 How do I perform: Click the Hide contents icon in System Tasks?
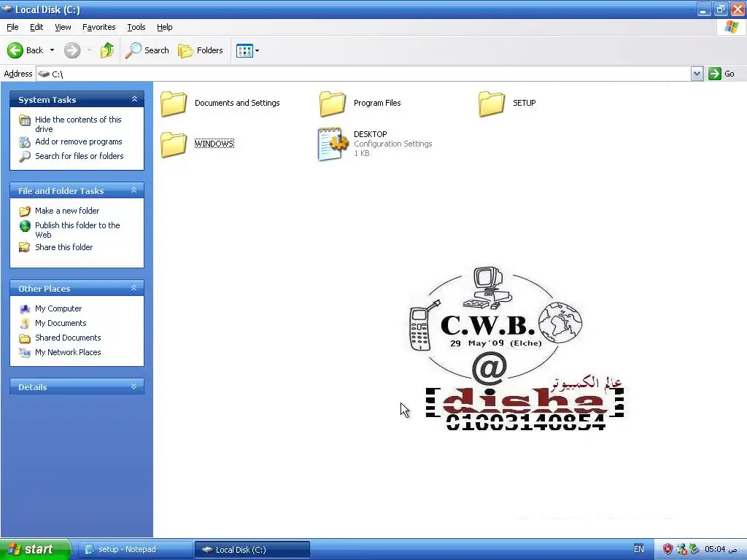click(x=25, y=120)
